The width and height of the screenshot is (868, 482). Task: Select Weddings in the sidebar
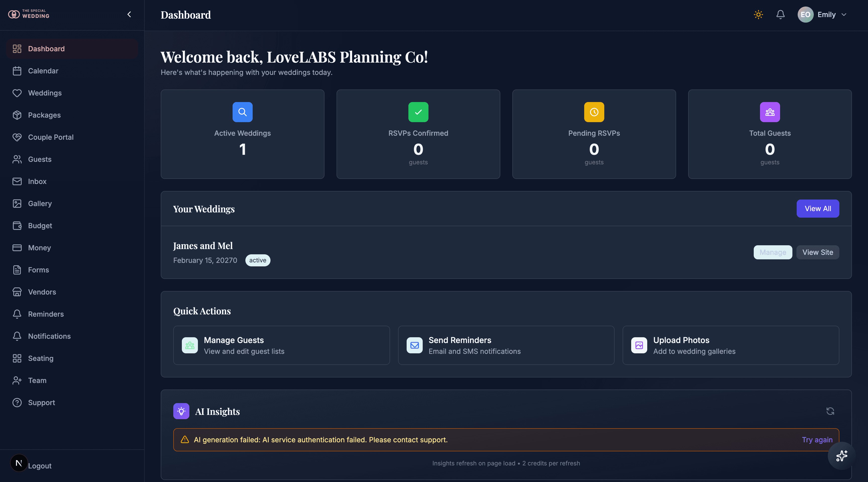click(x=44, y=93)
